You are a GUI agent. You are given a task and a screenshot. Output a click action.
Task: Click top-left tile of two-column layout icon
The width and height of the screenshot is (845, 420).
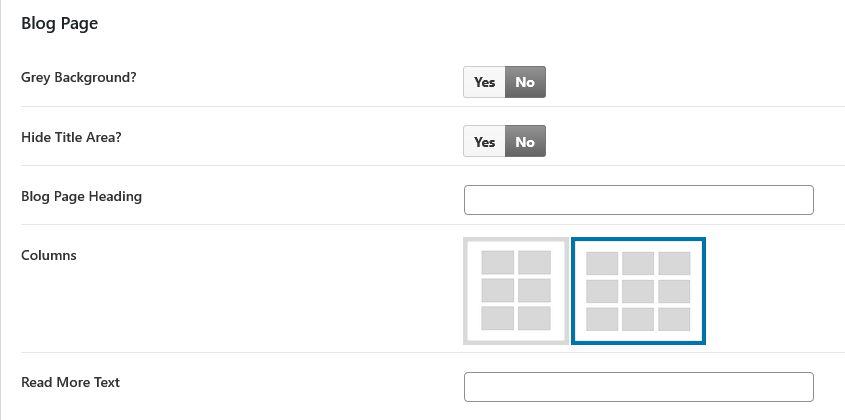click(498, 263)
